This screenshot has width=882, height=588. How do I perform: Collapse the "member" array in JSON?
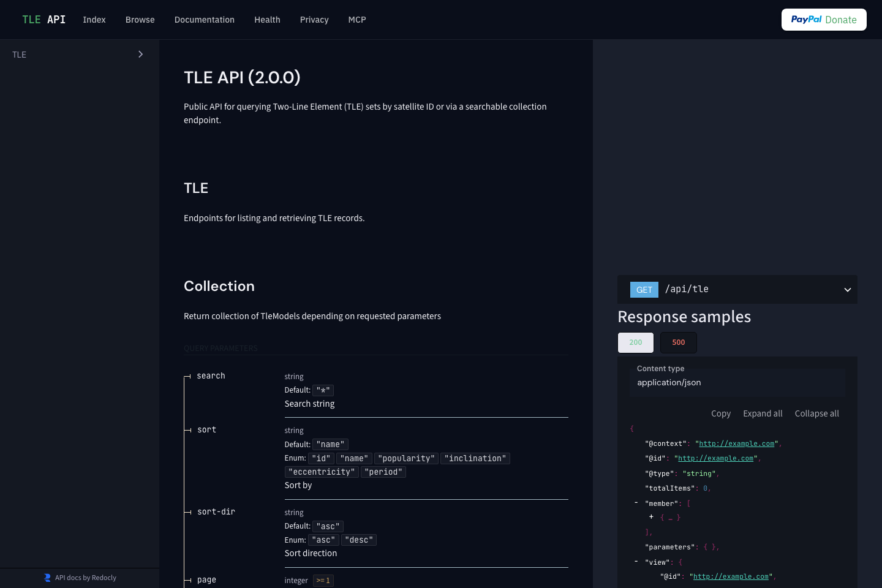coord(636,503)
